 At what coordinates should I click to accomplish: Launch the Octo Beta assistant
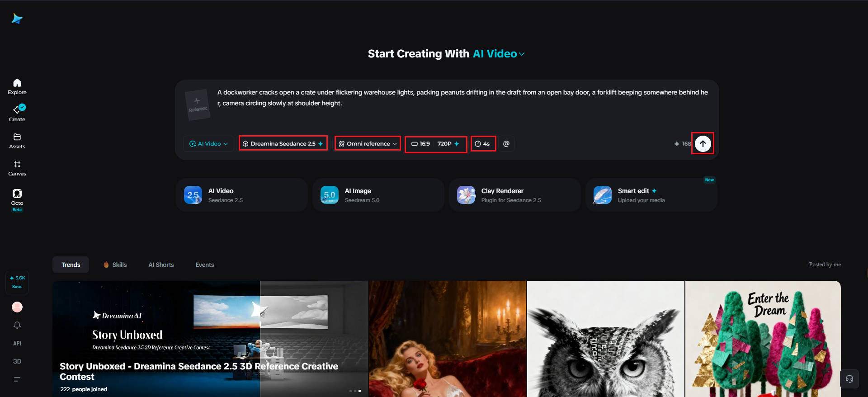[17, 200]
